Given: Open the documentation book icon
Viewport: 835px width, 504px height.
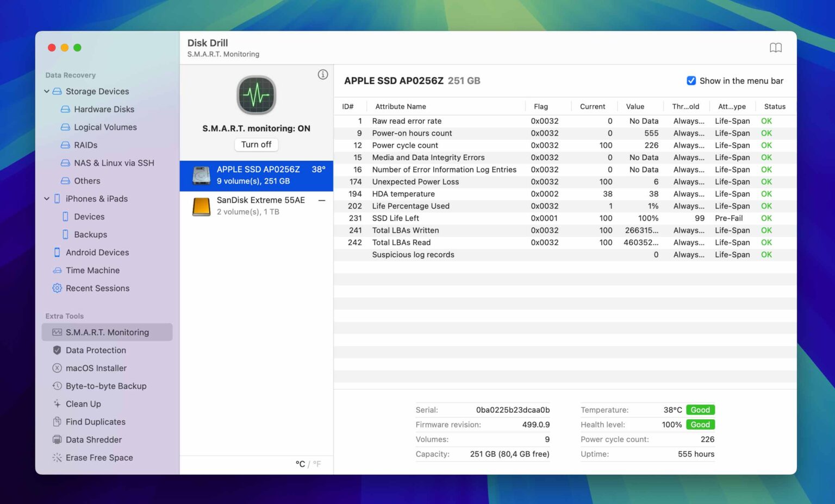Looking at the screenshot, I should tap(776, 47).
